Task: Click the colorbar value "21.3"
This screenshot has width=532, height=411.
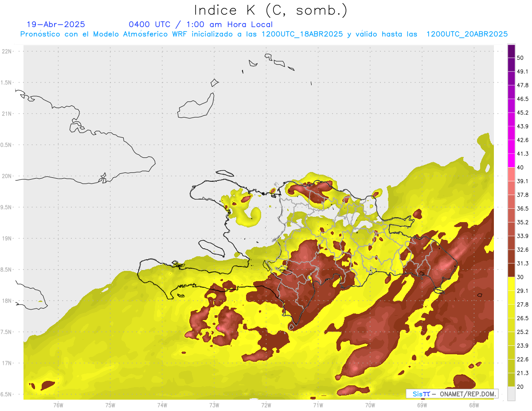Action: click(x=523, y=373)
